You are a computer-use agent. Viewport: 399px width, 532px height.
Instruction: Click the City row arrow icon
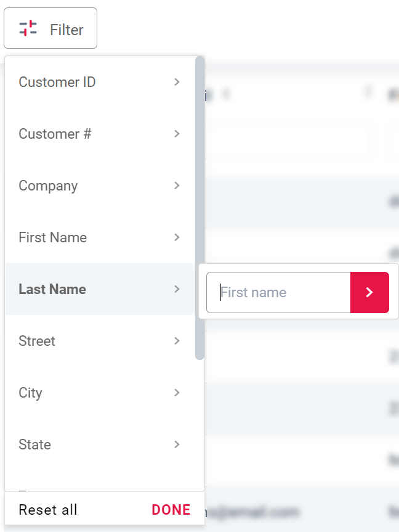point(177,393)
